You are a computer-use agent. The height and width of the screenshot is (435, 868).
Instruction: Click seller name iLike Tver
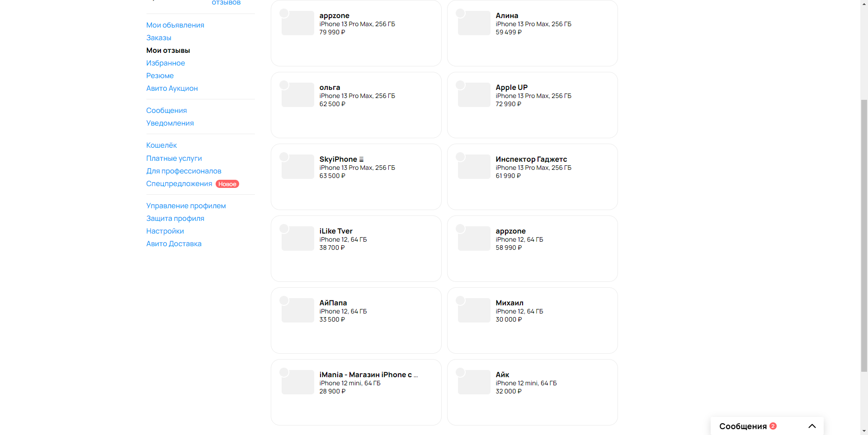pos(336,231)
